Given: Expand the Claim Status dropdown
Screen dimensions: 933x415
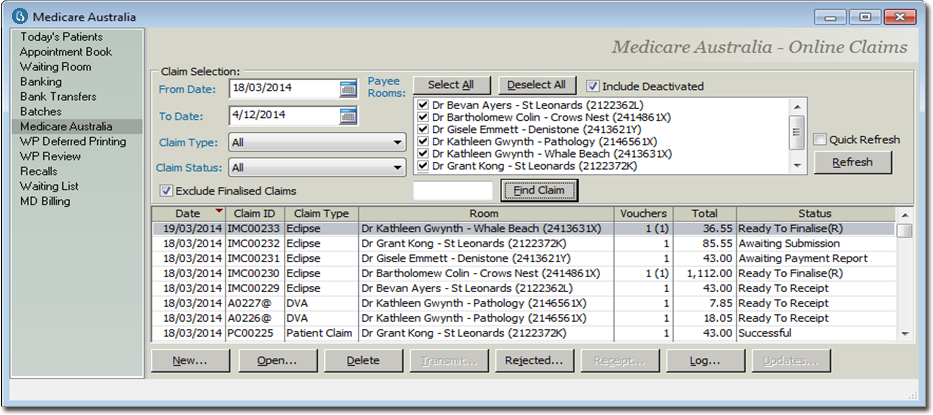Looking at the screenshot, I should click(398, 169).
